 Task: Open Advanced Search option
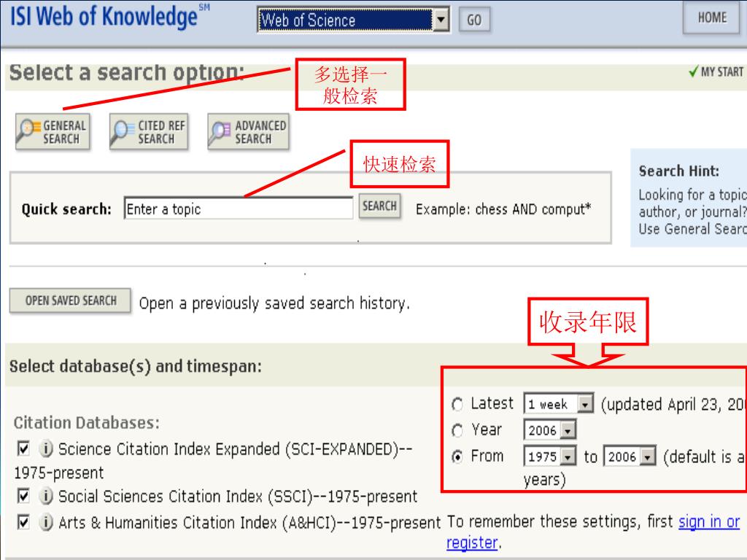(x=248, y=132)
